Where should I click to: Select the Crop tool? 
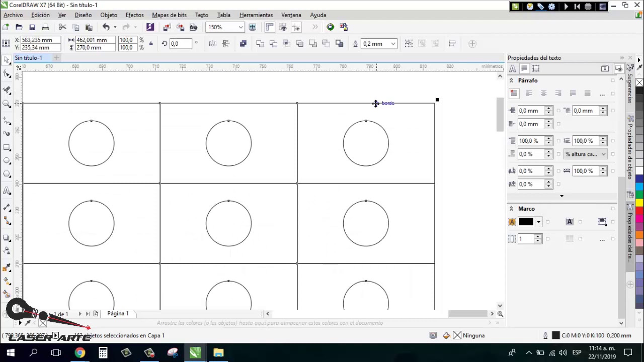[7, 89]
